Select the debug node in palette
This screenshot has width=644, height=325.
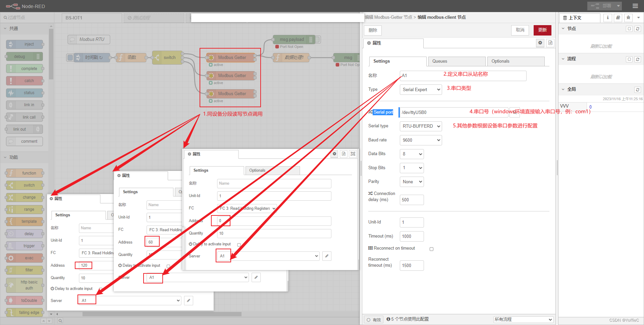click(24, 57)
